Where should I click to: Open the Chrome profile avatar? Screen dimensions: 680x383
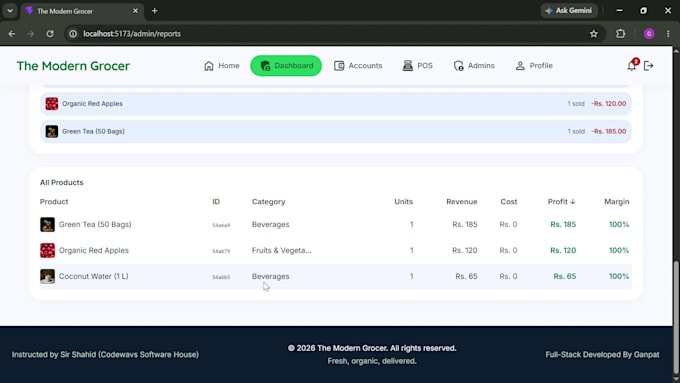pyautogui.click(x=649, y=34)
